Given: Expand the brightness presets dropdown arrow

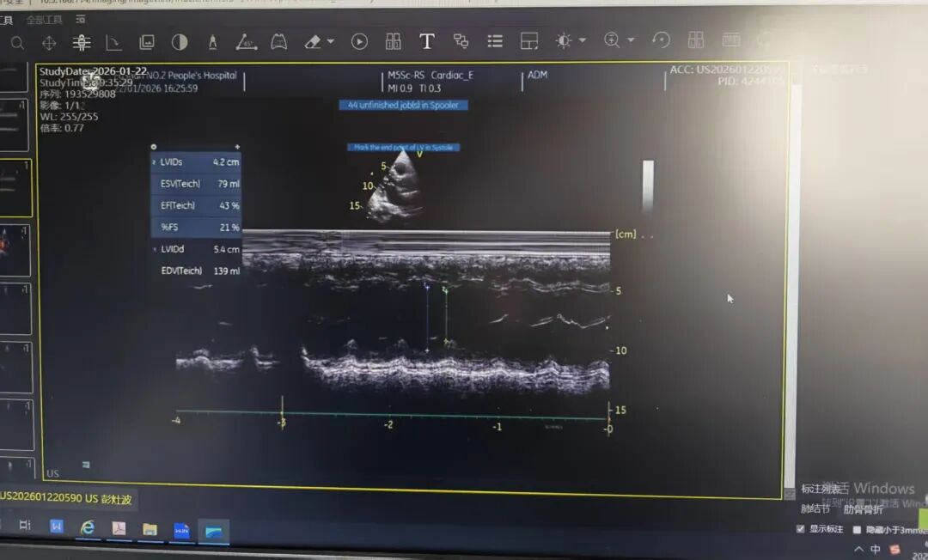Looking at the screenshot, I should 583,40.
